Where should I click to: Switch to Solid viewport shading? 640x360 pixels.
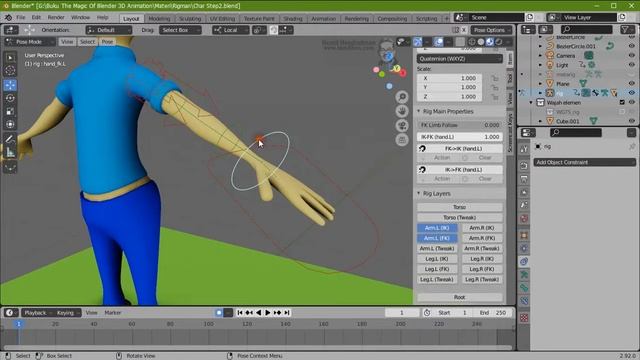(x=481, y=42)
